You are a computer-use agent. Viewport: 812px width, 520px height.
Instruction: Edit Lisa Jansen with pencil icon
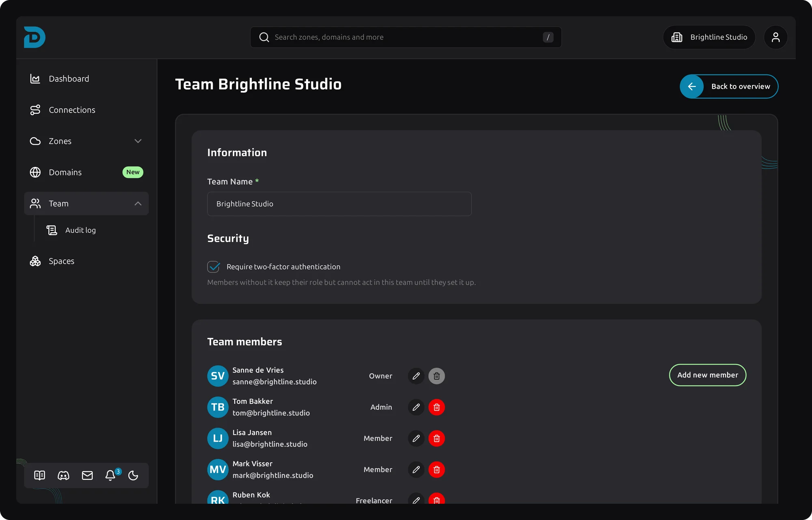pyautogui.click(x=416, y=438)
